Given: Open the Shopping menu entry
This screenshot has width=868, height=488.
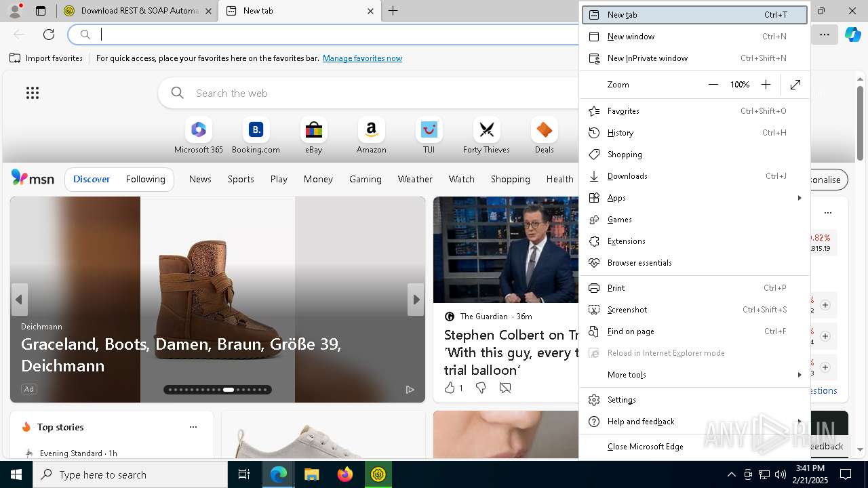Looking at the screenshot, I should [695, 155].
